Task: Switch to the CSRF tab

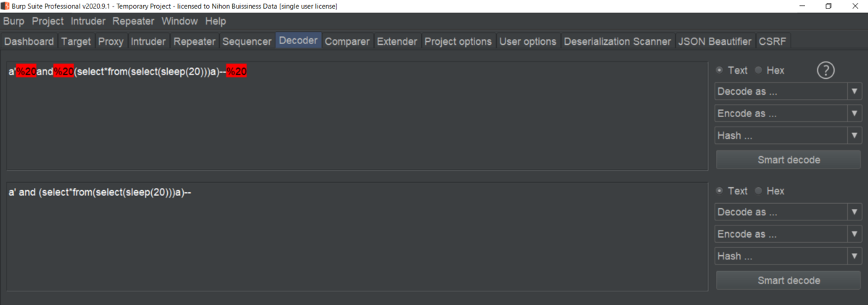Action: click(773, 41)
